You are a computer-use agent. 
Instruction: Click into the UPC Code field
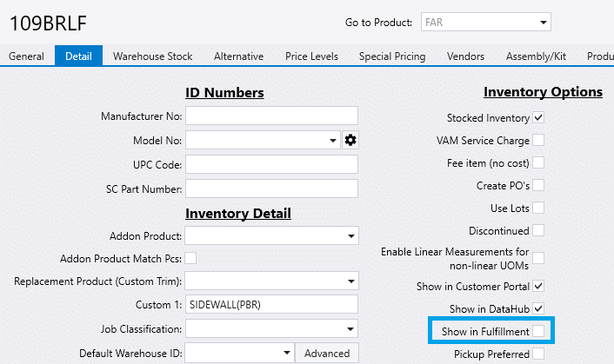[271, 164]
